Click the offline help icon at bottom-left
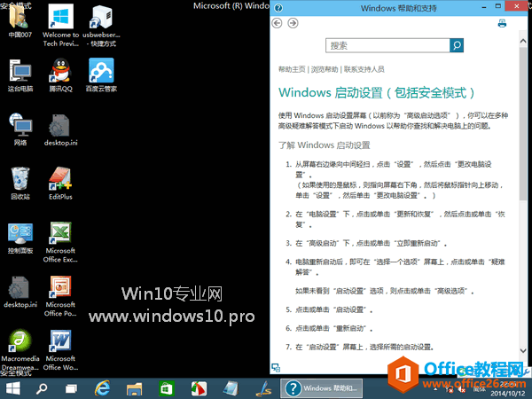The height and width of the screenshot is (399, 532). (276, 367)
